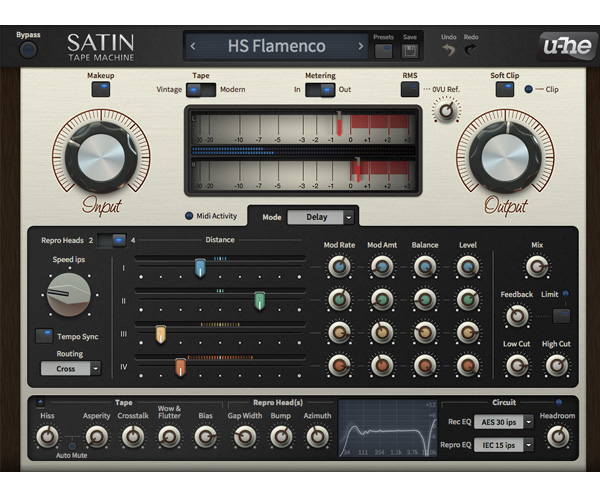Image resolution: width=600 pixels, height=500 pixels.
Task: Click the orange Mod Rate knob row IV
Action: (x=339, y=365)
